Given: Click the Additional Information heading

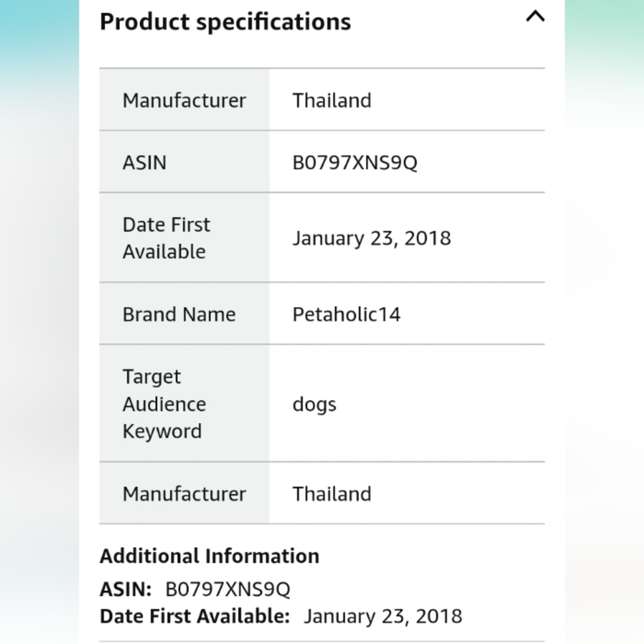Looking at the screenshot, I should 209,556.
